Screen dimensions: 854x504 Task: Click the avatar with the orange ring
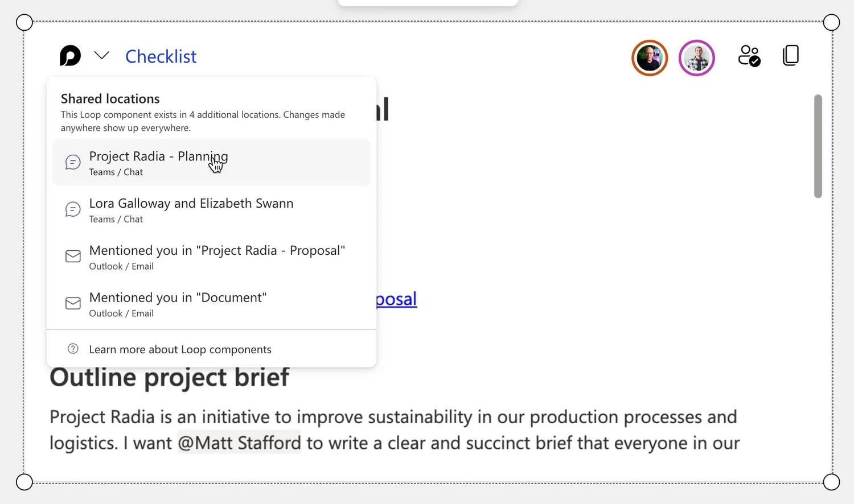click(x=649, y=57)
